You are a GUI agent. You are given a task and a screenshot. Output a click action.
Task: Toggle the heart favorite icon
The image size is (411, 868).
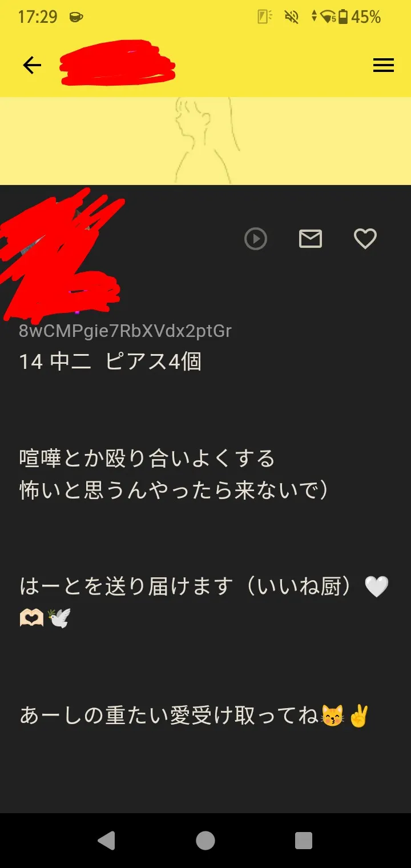click(365, 239)
